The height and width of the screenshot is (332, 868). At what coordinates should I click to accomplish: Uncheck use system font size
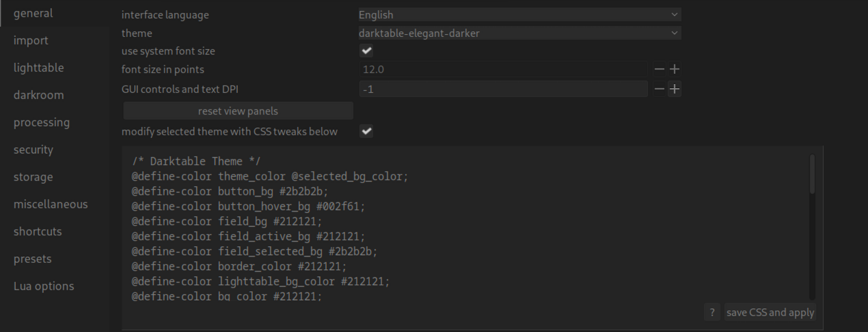click(x=366, y=51)
